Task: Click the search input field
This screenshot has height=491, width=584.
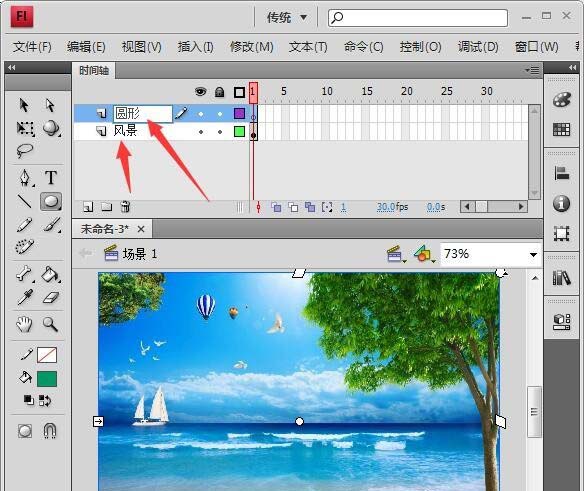Action: pyautogui.click(x=418, y=18)
